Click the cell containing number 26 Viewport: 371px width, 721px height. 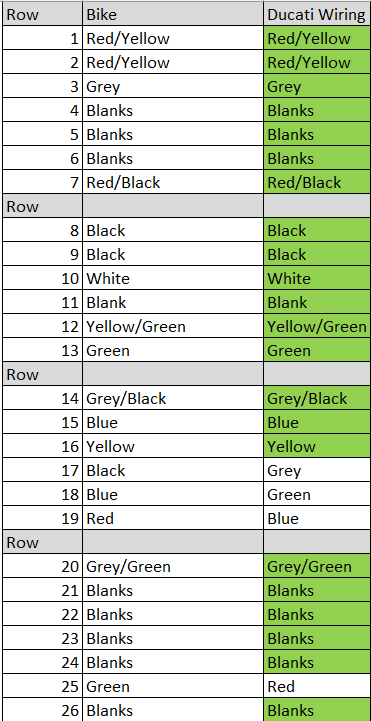pyautogui.click(x=43, y=710)
